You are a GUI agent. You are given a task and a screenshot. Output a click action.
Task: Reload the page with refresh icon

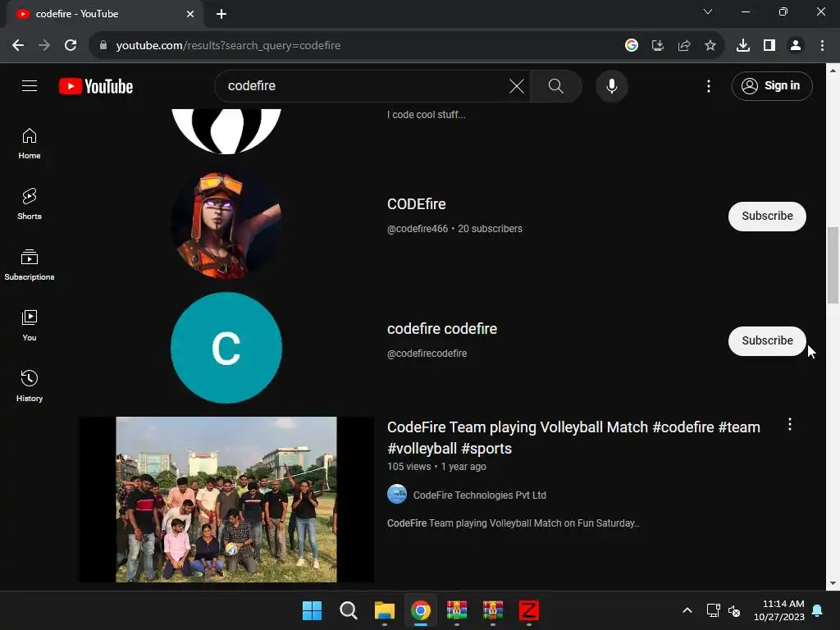pos(71,45)
